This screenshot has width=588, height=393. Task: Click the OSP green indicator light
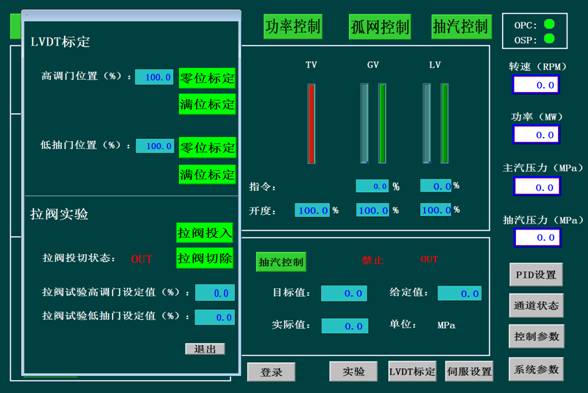[x=549, y=38]
